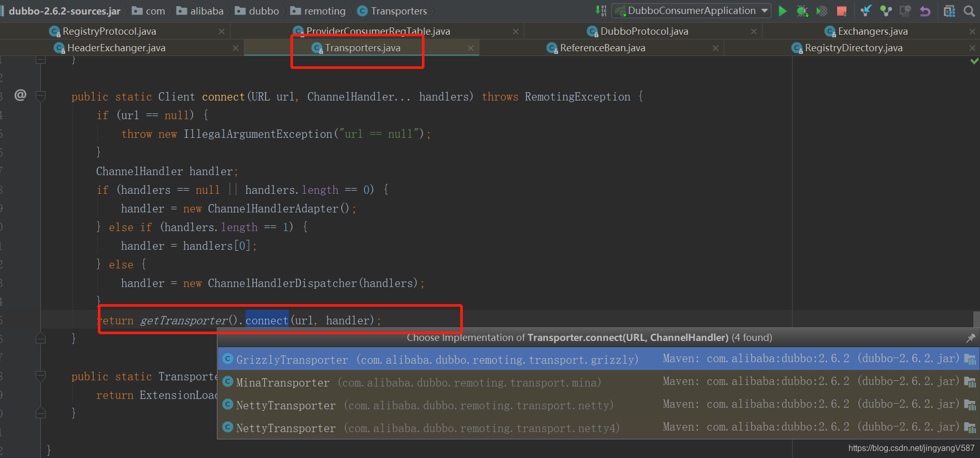Switch to DubboProtocol.java tab
980x458 pixels.
(x=644, y=31)
